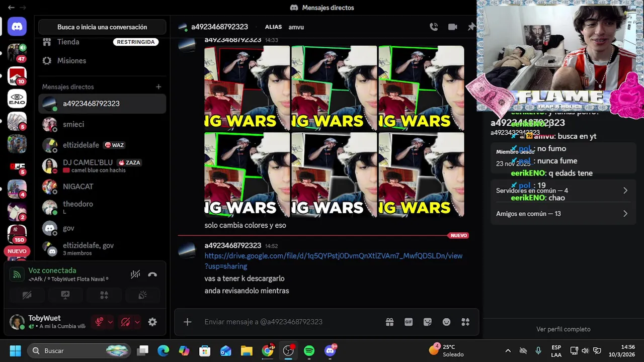This screenshot has width=644, height=362.
Task: Click the Tienda shop icon
Action: pos(47,42)
